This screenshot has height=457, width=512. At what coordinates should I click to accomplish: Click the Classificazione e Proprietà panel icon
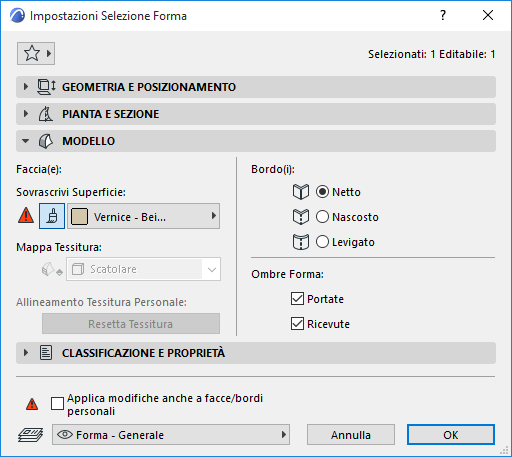tap(46, 353)
